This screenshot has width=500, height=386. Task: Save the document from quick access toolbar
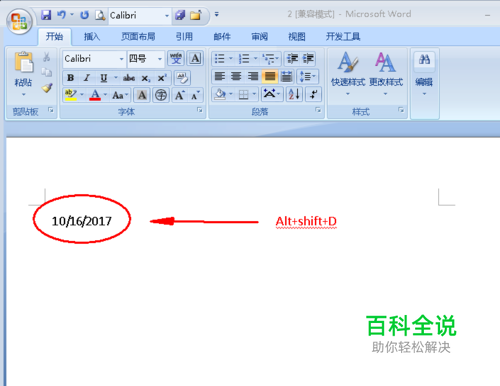tap(46, 15)
